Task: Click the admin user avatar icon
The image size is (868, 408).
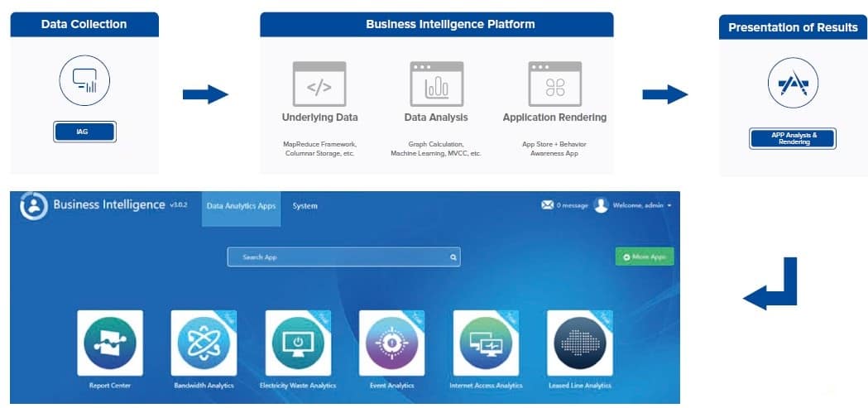Action: coord(601,205)
